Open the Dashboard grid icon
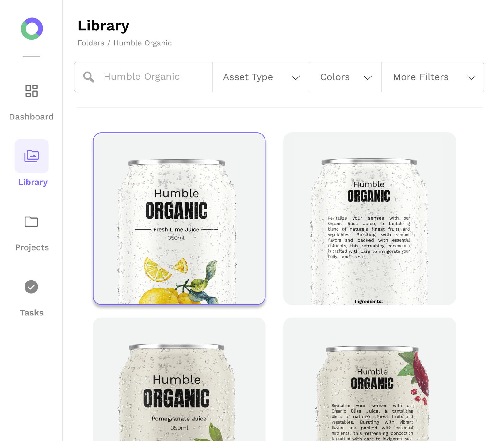 click(32, 91)
